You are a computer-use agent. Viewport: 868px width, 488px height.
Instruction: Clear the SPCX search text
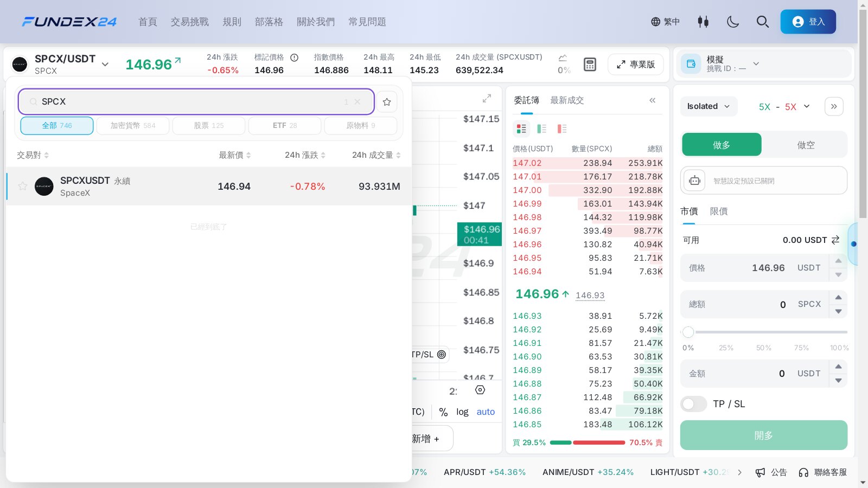358,102
